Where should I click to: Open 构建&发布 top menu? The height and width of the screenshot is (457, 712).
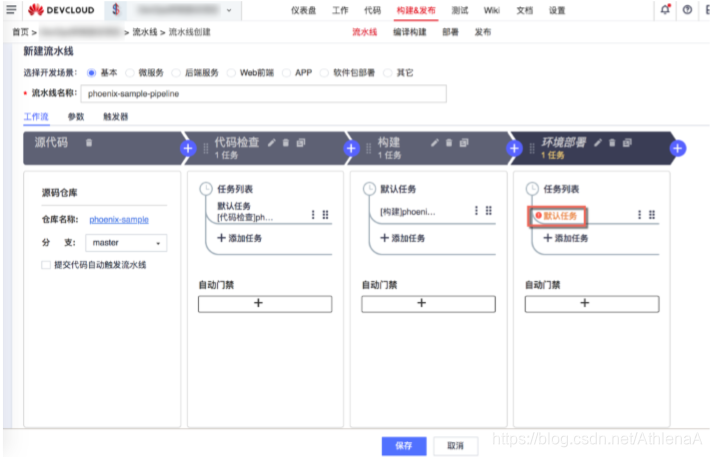tap(416, 10)
